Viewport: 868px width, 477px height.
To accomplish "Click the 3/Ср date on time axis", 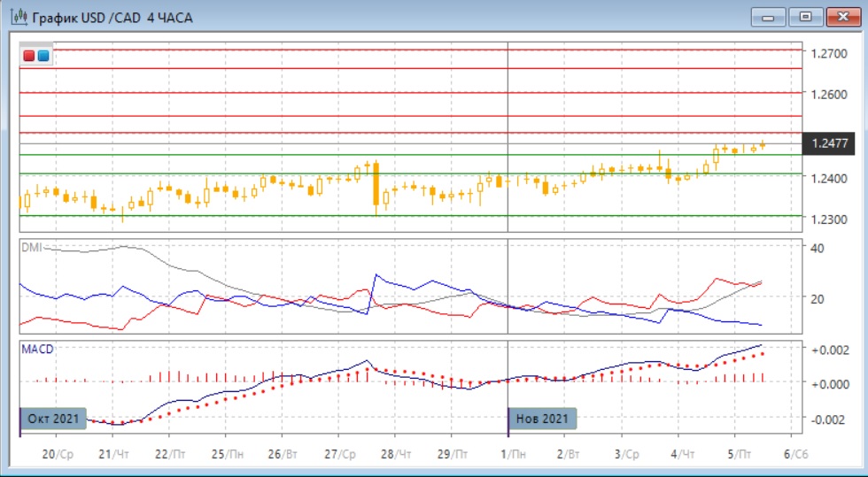I will (625, 455).
